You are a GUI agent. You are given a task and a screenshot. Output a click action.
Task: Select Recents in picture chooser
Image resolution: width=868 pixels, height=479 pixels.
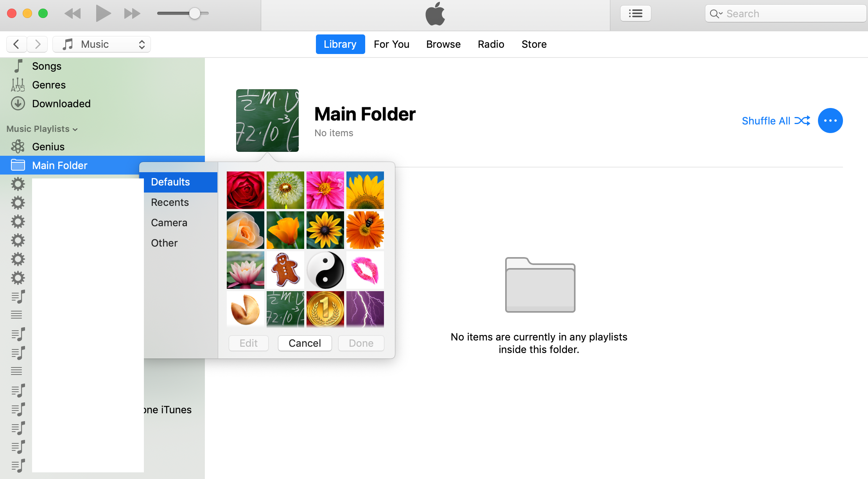[170, 202]
